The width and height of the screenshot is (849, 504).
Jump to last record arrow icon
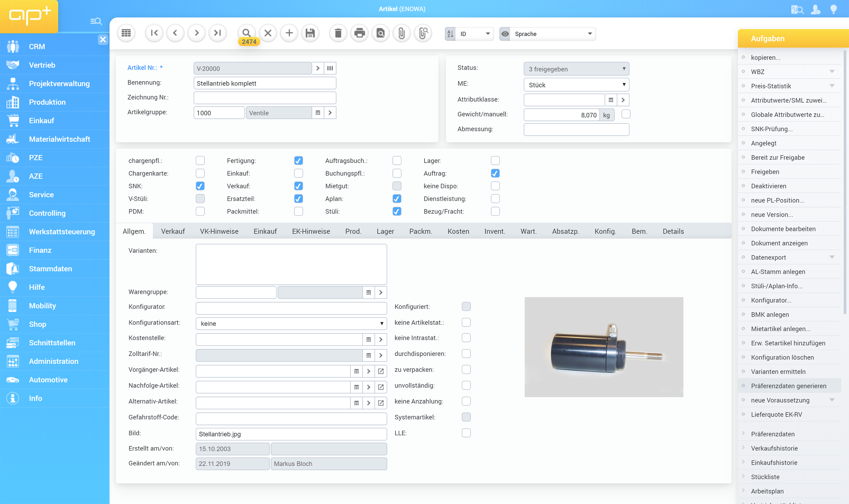[218, 33]
